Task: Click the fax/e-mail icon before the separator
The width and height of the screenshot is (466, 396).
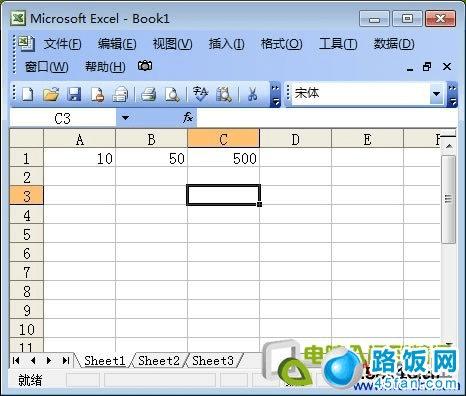Action: (x=120, y=94)
